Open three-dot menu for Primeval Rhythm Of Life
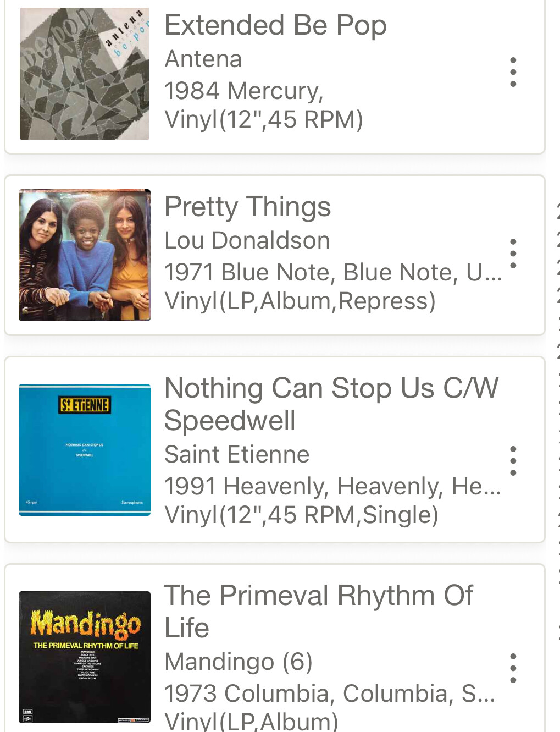 [x=513, y=668]
